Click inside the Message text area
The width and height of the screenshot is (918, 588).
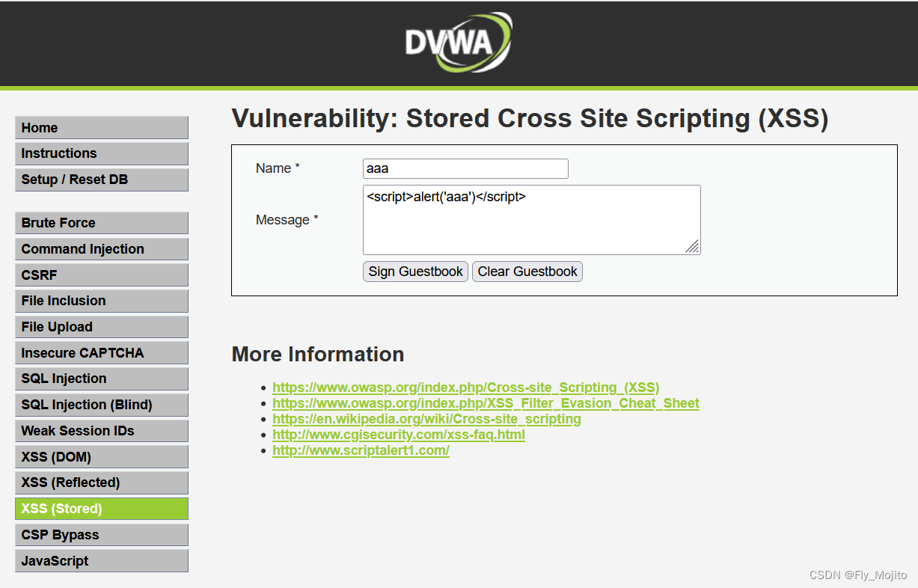(531, 219)
